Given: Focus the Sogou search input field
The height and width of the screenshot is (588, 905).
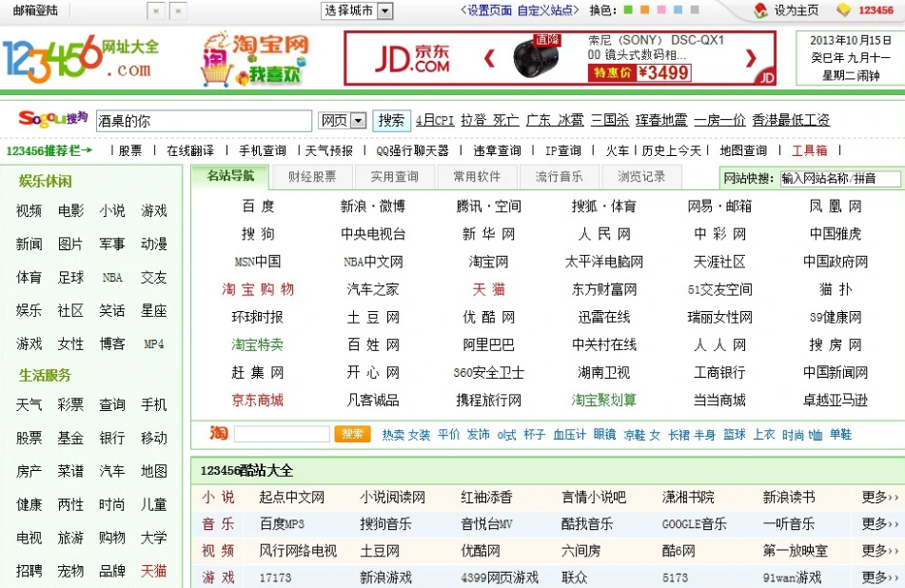Looking at the screenshot, I should [204, 121].
